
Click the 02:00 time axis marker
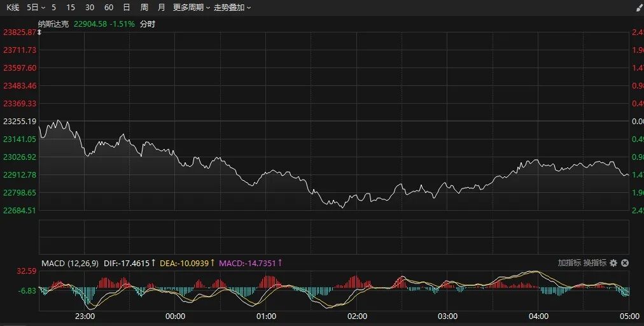[x=357, y=316]
